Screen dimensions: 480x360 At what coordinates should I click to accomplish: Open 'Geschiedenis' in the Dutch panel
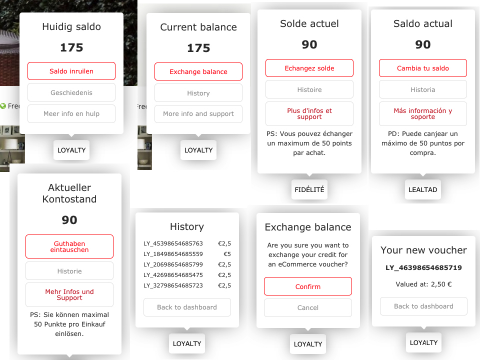pos(71,92)
